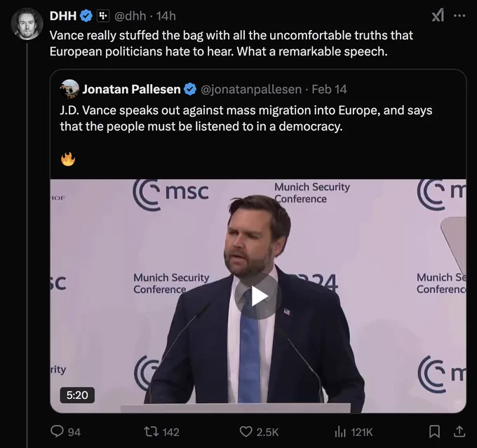Click DHH's verified blue badge
Screen dimensions: 477x448
click(86, 15)
